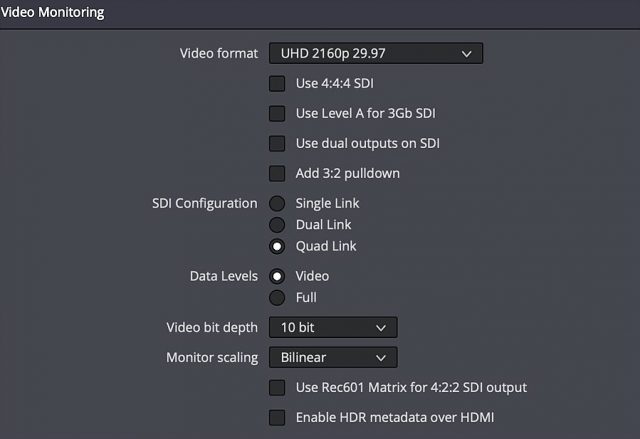Open the Video format dropdown

coord(376,53)
